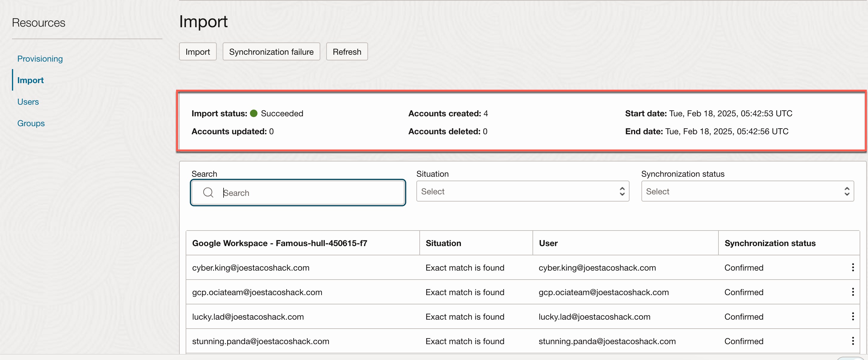Refresh the import results
868x360 pixels.
click(x=346, y=52)
